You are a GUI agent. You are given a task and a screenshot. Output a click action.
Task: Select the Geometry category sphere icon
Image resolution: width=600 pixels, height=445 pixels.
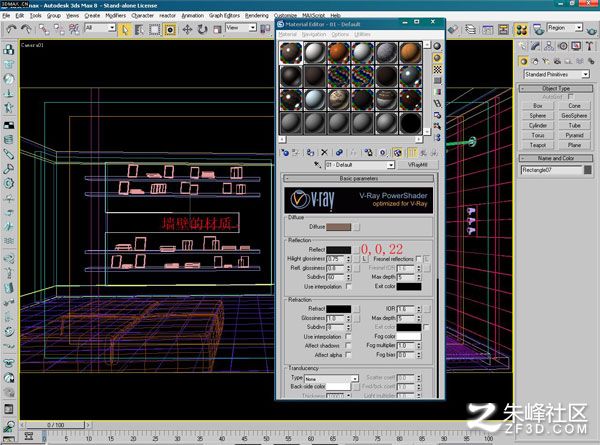pyautogui.click(x=523, y=61)
